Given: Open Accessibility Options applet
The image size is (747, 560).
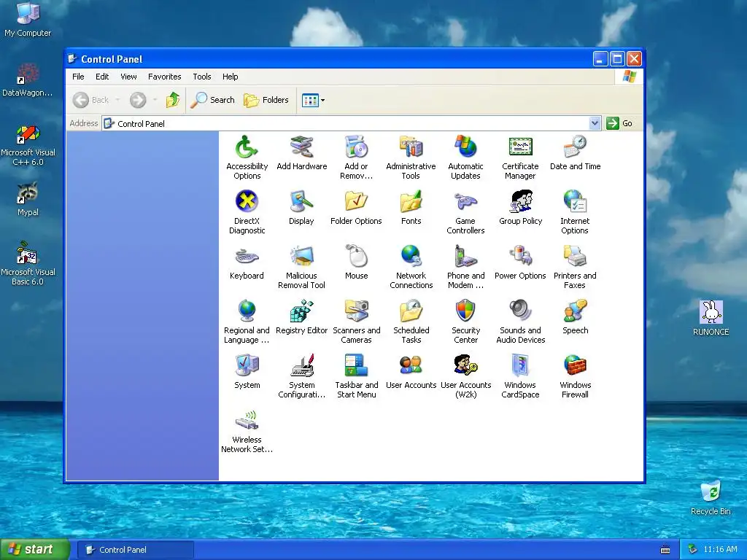Looking at the screenshot, I should click(x=247, y=147).
